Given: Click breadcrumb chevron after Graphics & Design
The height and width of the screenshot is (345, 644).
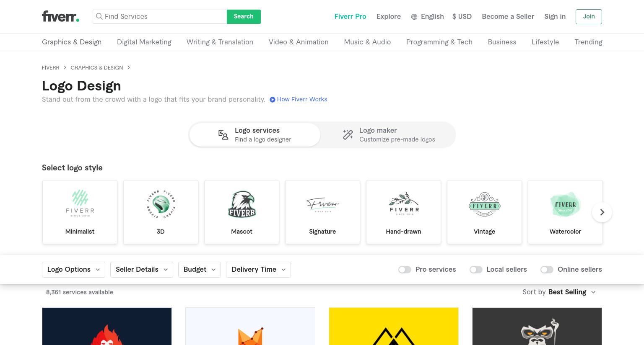Looking at the screenshot, I should tap(129, 67).
